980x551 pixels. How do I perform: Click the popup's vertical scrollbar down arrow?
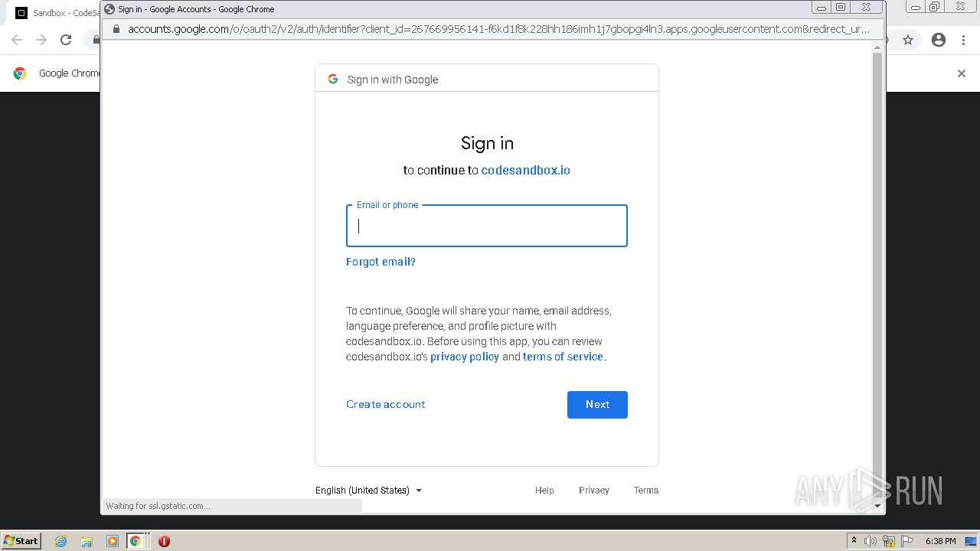(877, 505)
